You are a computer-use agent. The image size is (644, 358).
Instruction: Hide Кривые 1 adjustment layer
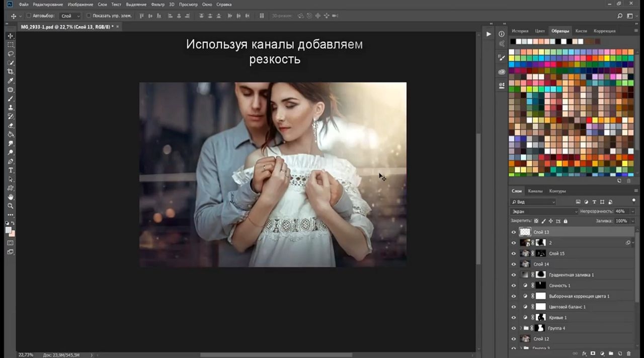pyautogui.click(x=514, y=317)
